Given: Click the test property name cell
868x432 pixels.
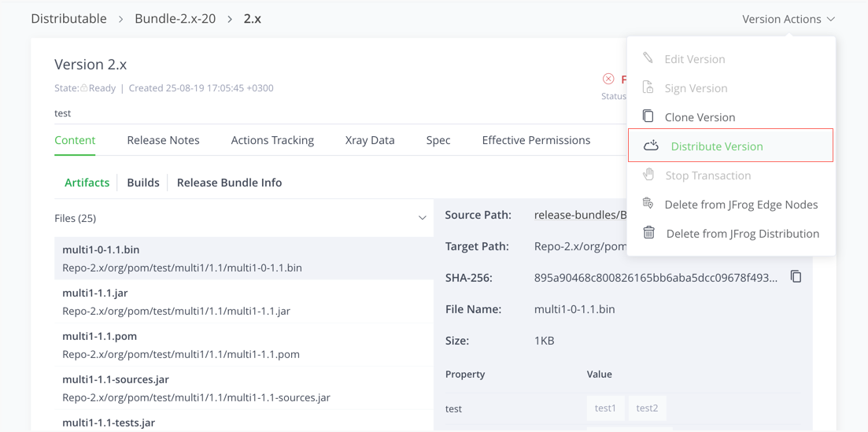Looking at the screenshot, I should point(453,408).
